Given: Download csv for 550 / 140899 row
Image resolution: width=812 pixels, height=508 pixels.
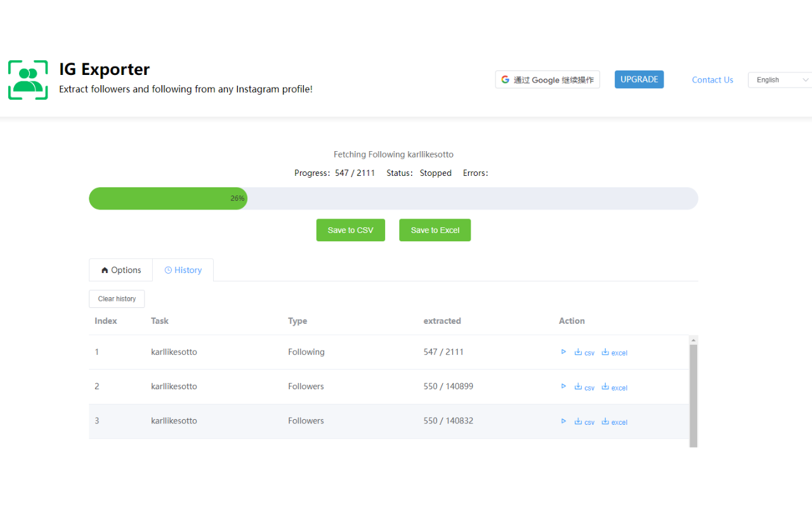Looking at the screenshot, I should pos(584,387).
